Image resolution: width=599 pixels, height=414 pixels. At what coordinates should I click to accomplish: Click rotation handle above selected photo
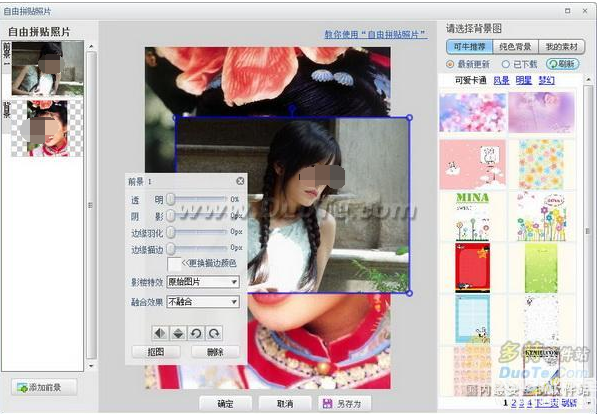pyautogui.click(x=292, y=109)
